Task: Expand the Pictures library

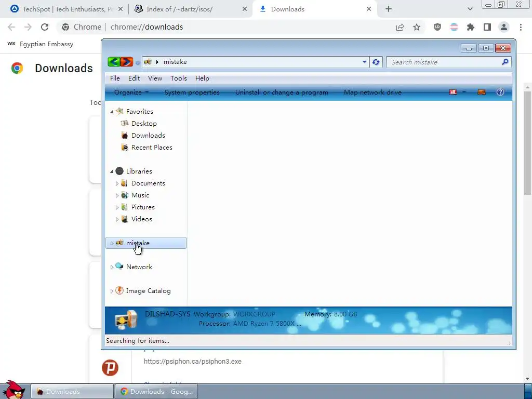Action: coord(117,207)
